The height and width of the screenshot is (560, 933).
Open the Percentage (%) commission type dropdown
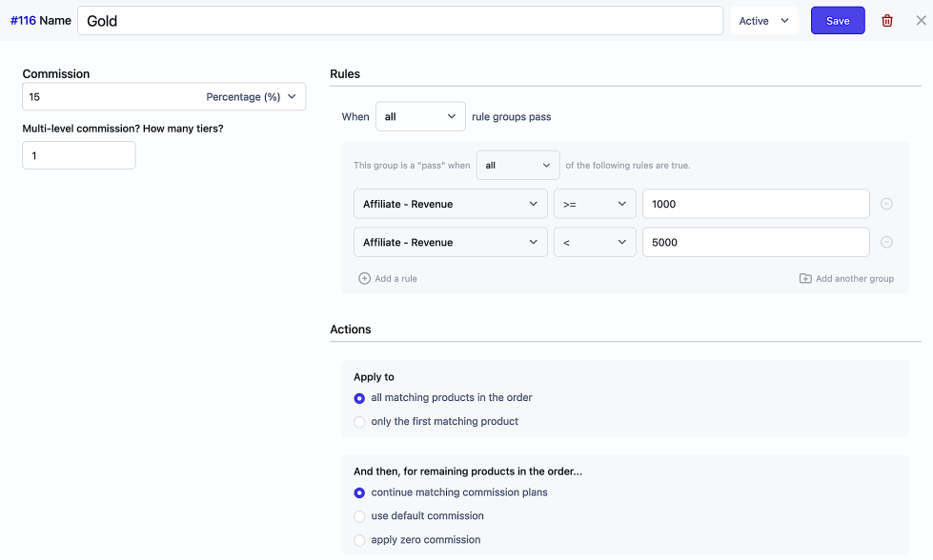252,97
